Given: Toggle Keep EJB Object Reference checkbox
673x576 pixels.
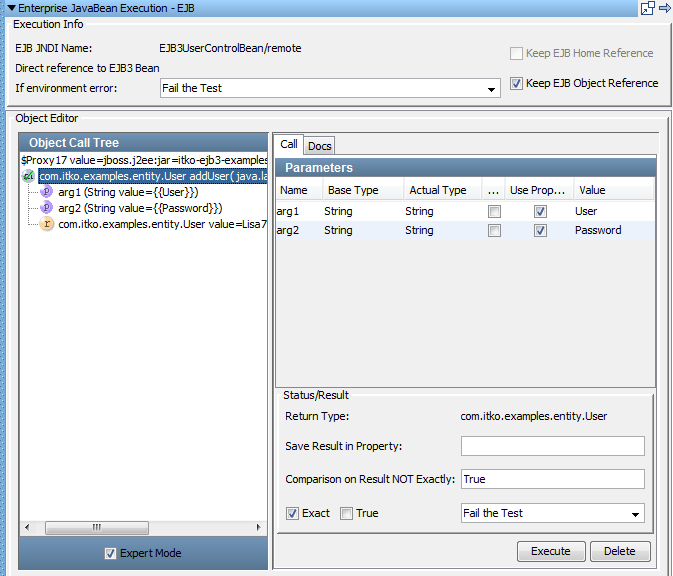Looking at the screenshot, I should (516, 83).
